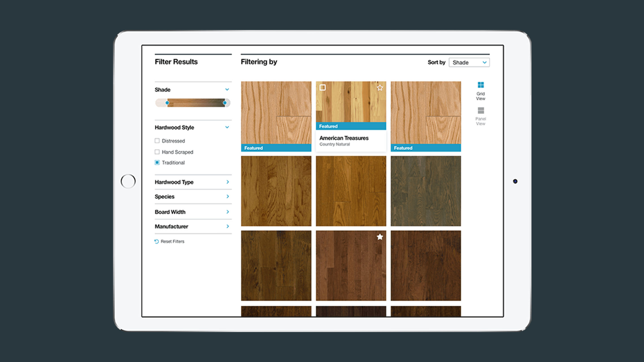Viewport: 644px width, 362px height.
Task: Enable the Distressed style filter
Action: point(157,141)
